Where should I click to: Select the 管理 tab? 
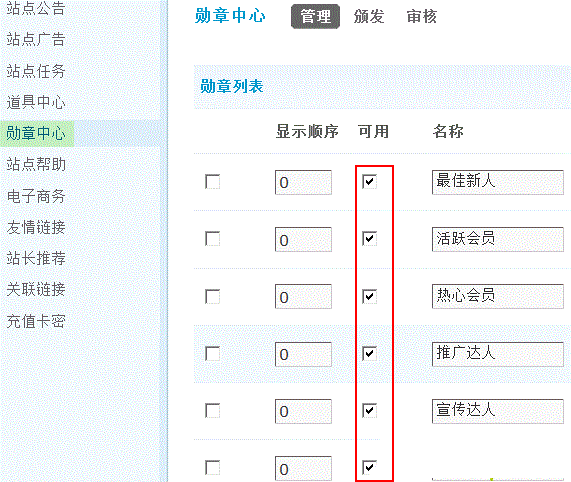pyautogui.click(x=315, y=16)
